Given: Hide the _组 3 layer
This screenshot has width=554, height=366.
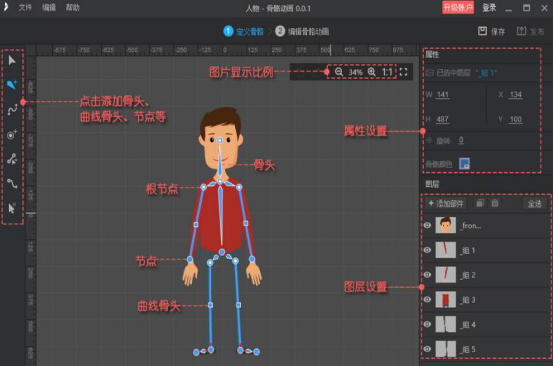Looking at the screenshot, I should [x=428, y=300].
